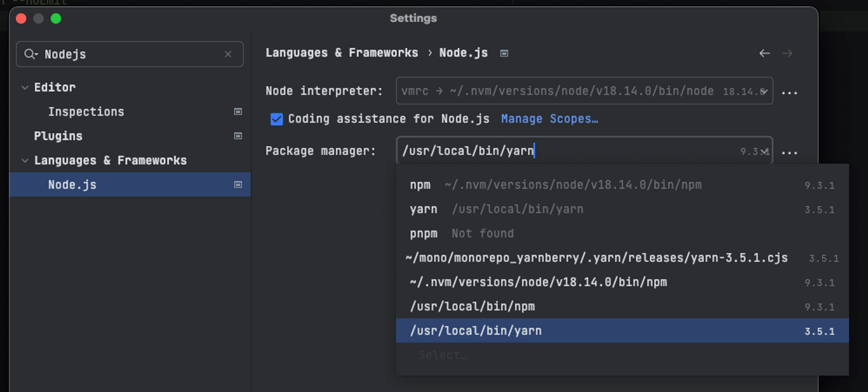Open Inspections from the settings tree
Viewport: 868px width, 392px height.
click(x=86, y=111)
